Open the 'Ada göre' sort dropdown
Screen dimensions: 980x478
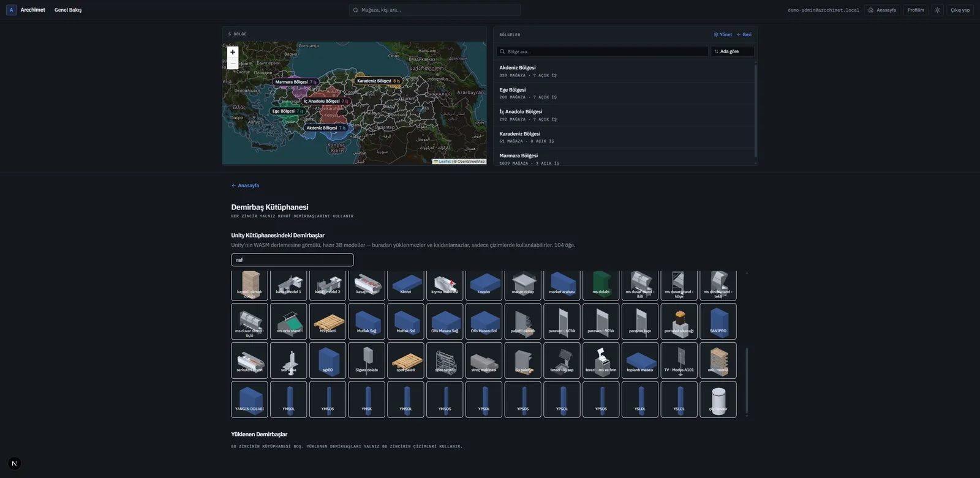pos(733,51)
